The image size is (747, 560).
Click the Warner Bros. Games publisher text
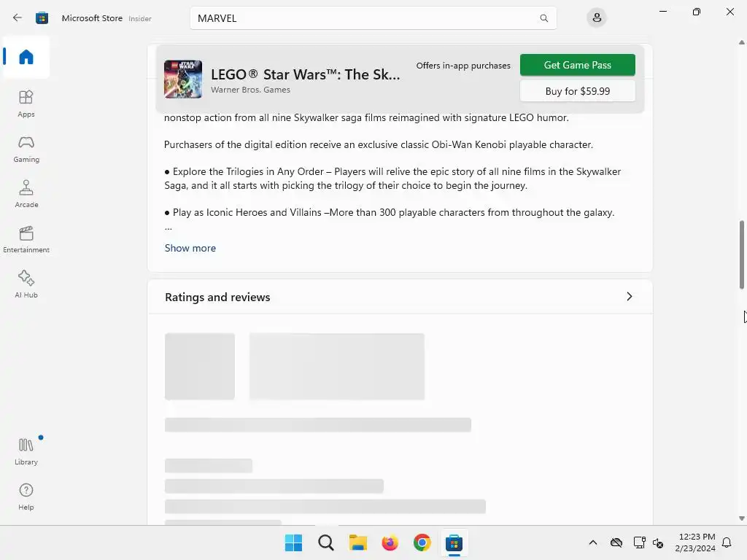tap(251, 90)
